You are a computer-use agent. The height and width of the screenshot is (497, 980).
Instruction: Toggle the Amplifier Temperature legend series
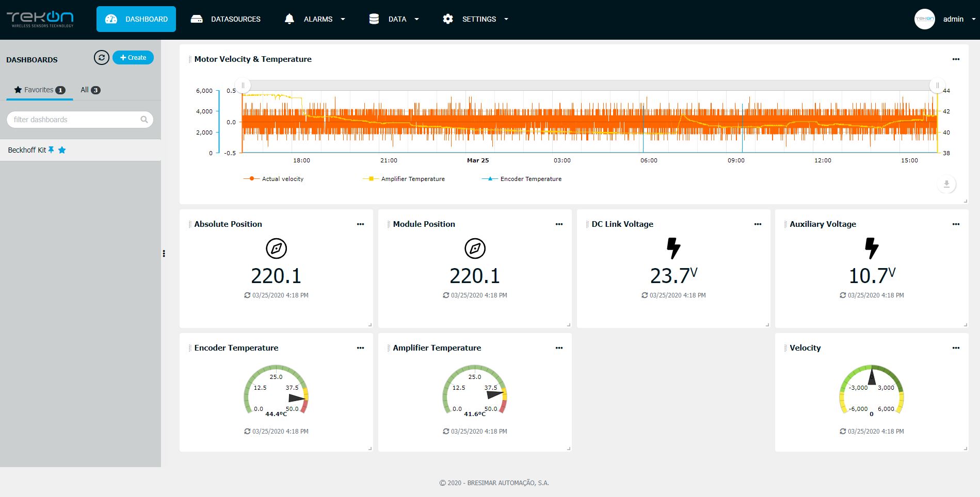click(x=404, y=179)
